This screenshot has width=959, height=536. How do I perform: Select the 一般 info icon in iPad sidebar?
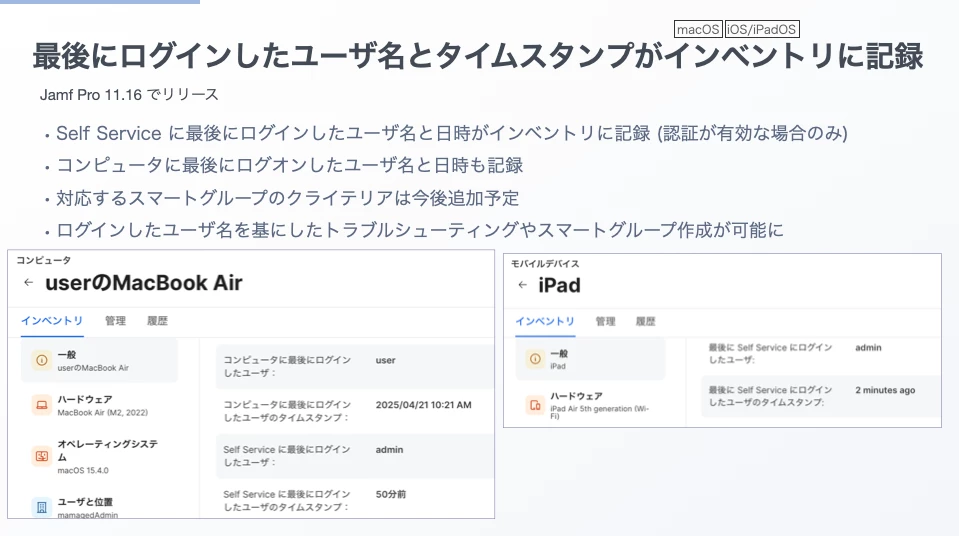pos(535,359)
